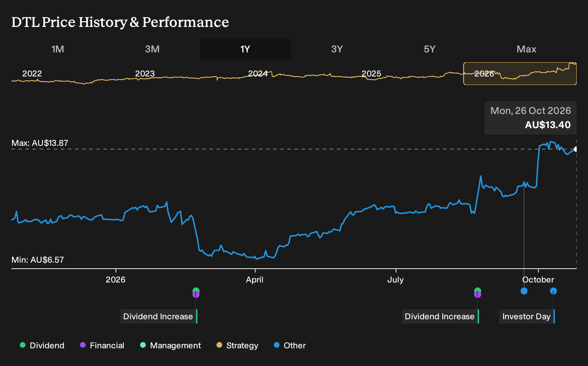
Task: Click the 2022 label in overview chart
Action: tap(32, 74)
